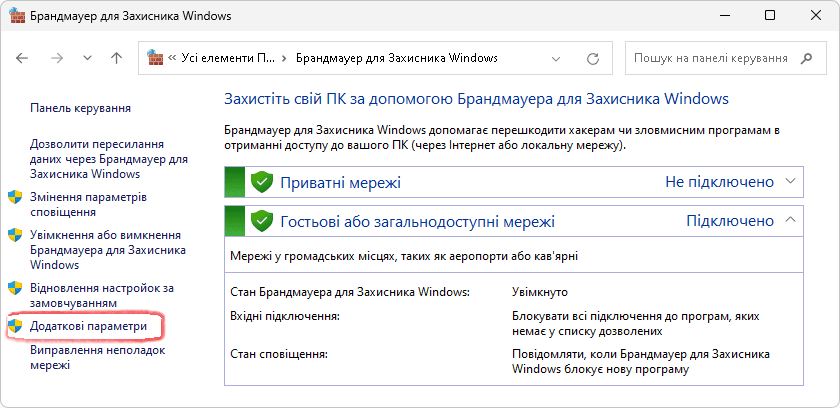Click 'Вхідні підключення:' label
This screenshot has height=408, width=840.
[x=286, y=316]
